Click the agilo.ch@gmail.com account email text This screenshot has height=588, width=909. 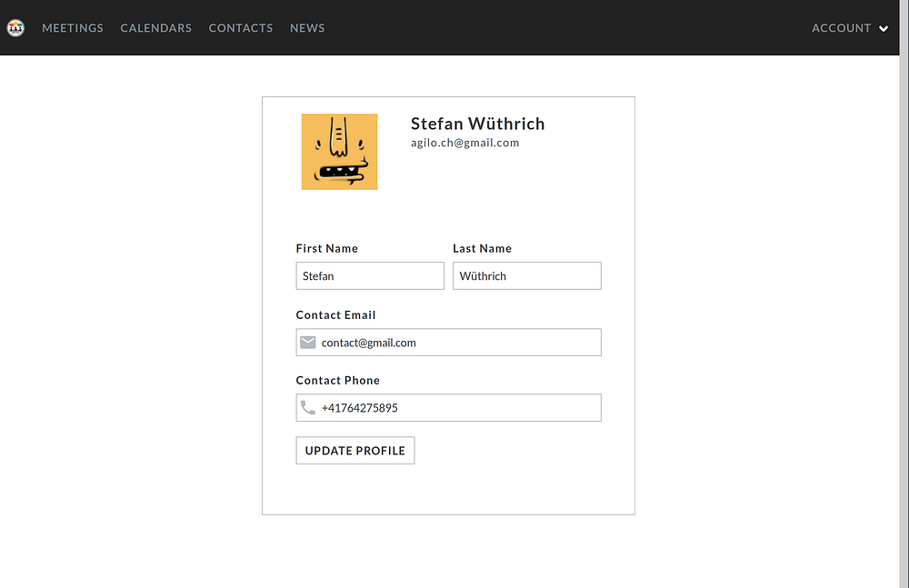[464, 143]
